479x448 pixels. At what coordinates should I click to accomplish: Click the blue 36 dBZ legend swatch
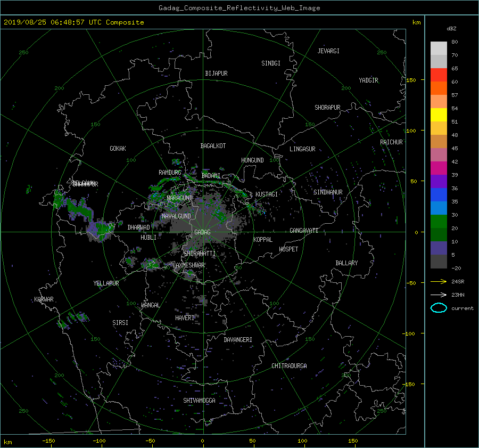coord(439,195)
